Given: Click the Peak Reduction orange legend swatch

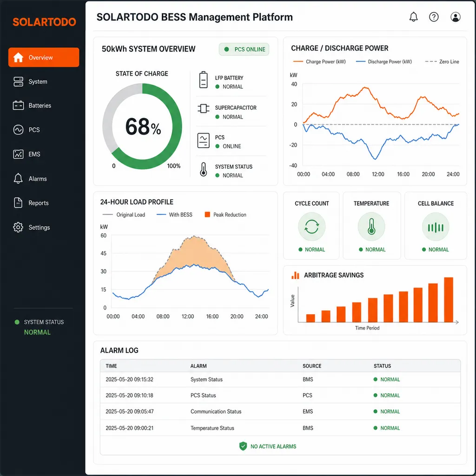Looking at the screenshot, I should point(207,215).
